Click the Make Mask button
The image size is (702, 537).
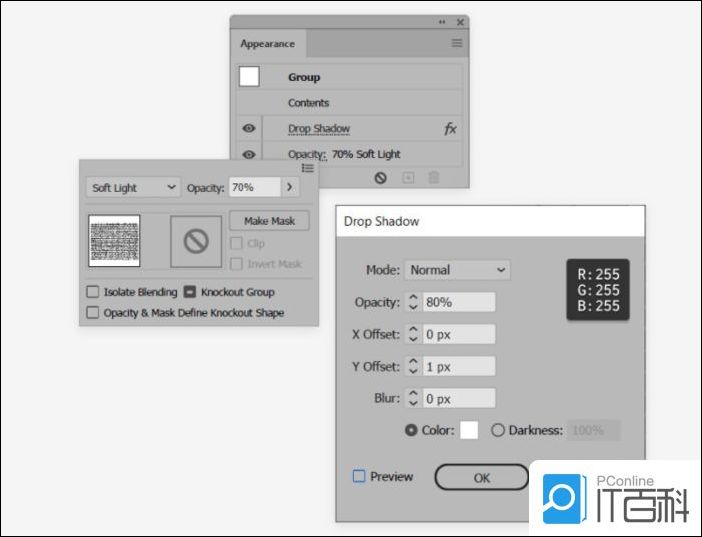[x=269, y=221]
